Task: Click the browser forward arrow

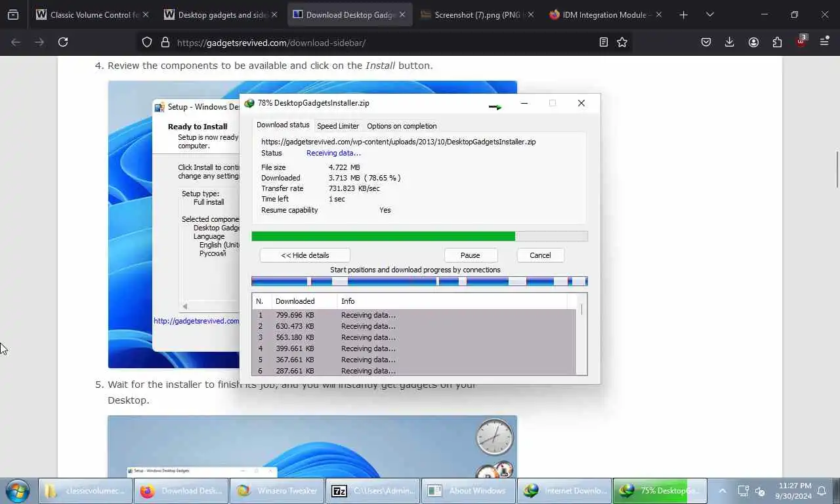Action: coord(39,42)
